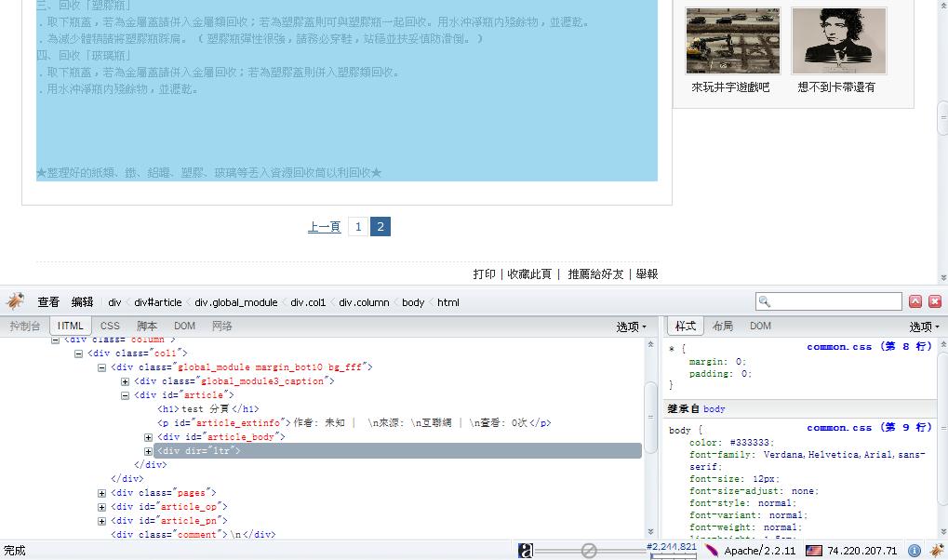
Task: Click the h1 'test 分頁' line
Action: coord(208,409)
